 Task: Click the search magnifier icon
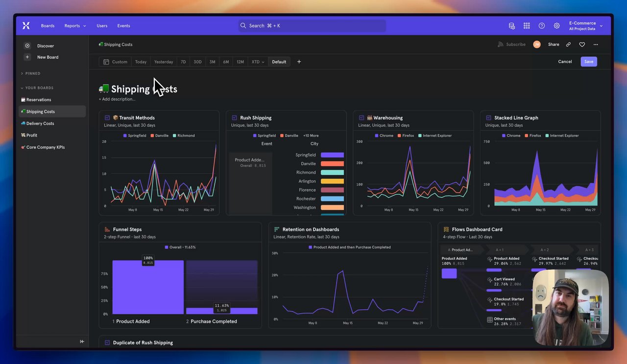tap(243, 25)
